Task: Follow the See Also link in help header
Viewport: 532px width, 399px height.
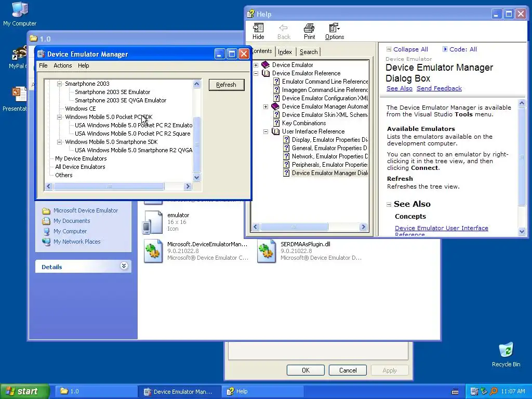Action: [x=400, y=88]
